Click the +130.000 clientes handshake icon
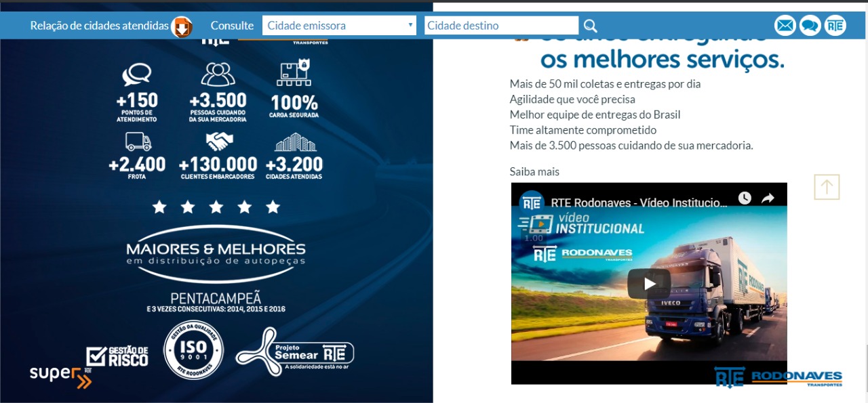The width and height of the screenshot is (868, 403). [x=219, y=142]
